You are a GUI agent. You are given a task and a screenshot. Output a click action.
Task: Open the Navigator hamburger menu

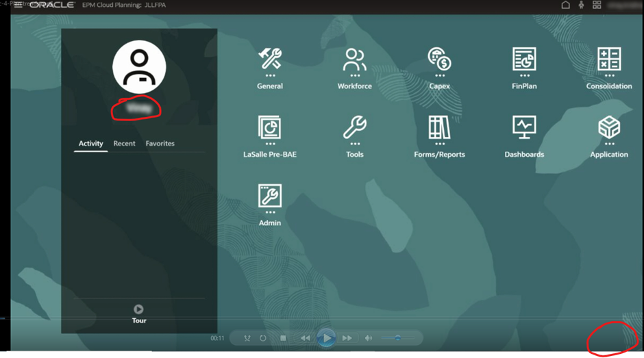pyautogui.click(x=18, y=5)
